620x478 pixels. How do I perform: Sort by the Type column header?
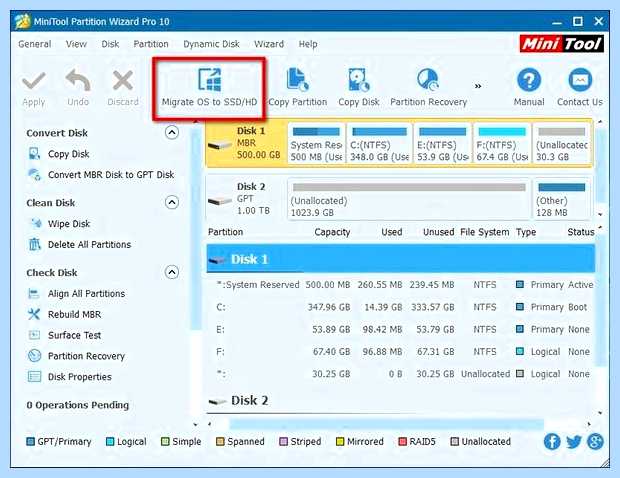tap(526, 232)
